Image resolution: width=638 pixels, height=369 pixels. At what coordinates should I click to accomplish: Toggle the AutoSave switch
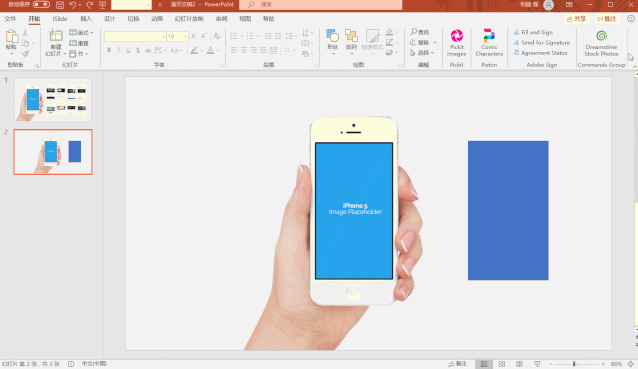point(41,4)
